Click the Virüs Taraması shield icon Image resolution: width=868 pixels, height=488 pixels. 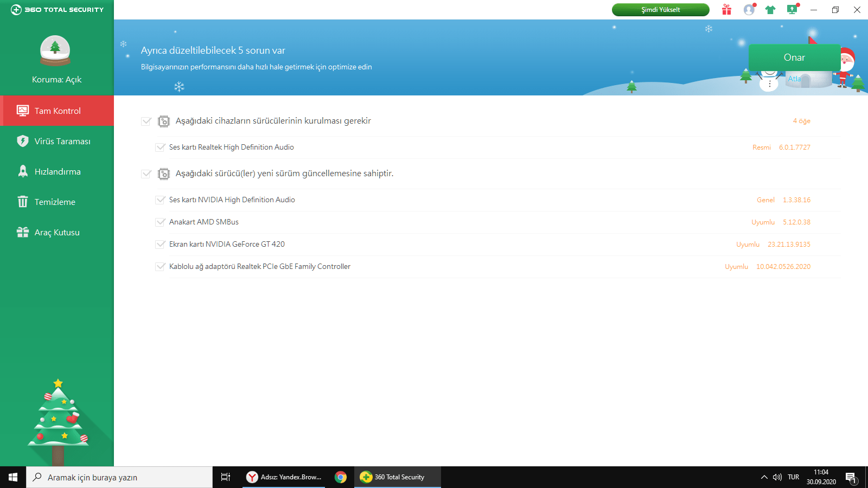pos(23,141)
